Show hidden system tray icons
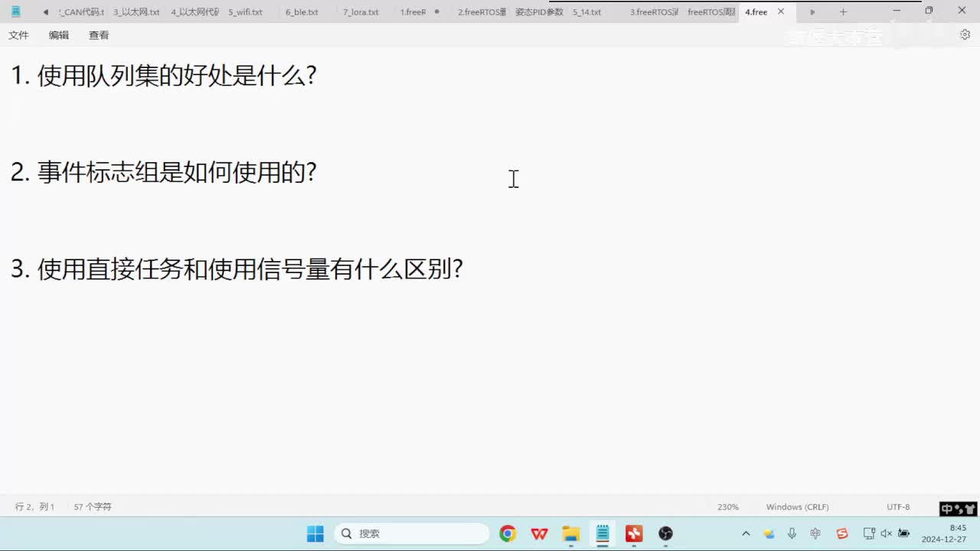This screenshot has height=551, width=980. click(x=746, y=533)
